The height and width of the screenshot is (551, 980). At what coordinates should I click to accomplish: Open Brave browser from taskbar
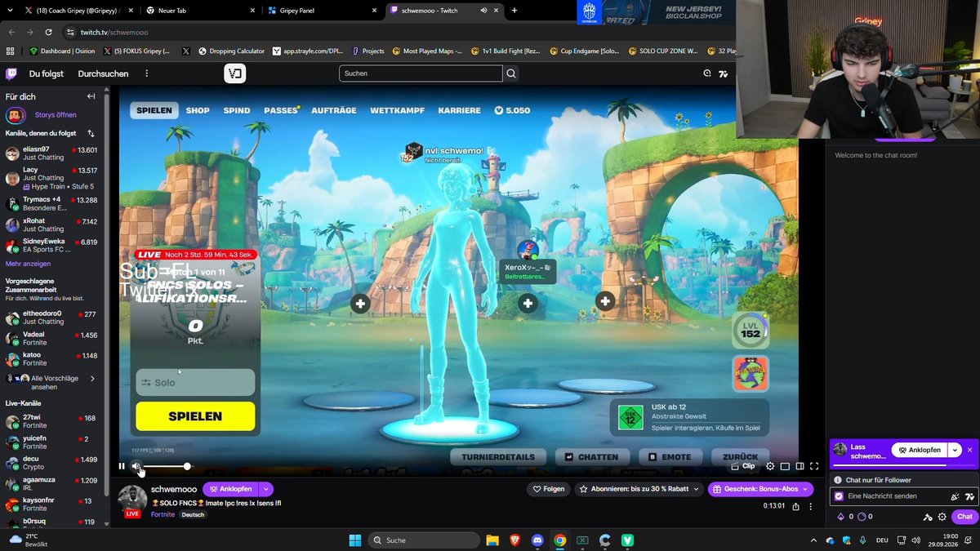click(x=514, y=540)
